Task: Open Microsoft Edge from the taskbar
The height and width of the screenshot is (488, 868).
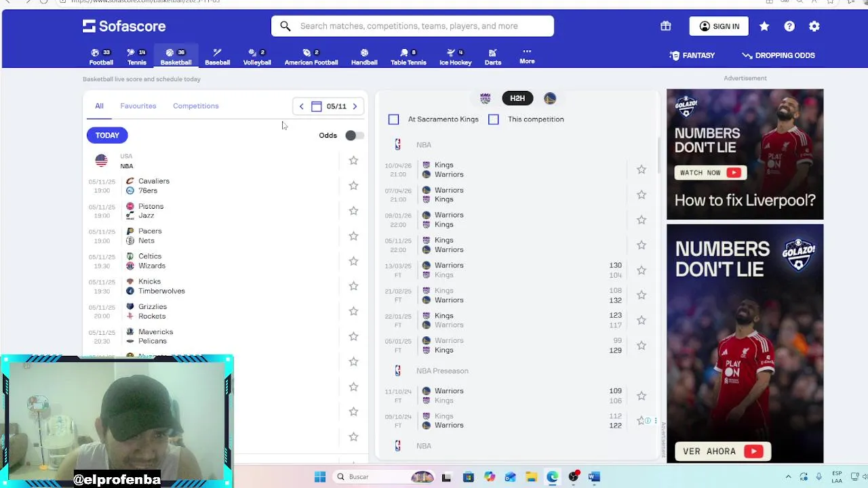Action: (552, 477)
